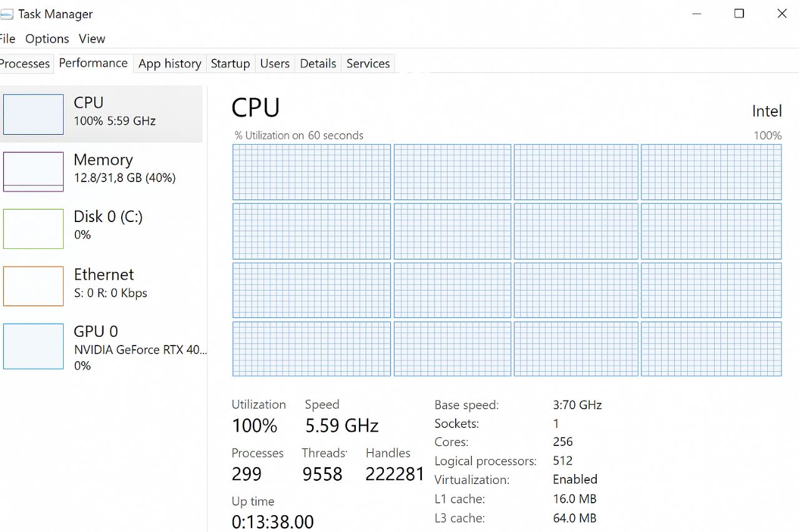Click the top-left logical processor graph
Screen dimensions: 799x532
pyautogui.click(x=311, y=172)
